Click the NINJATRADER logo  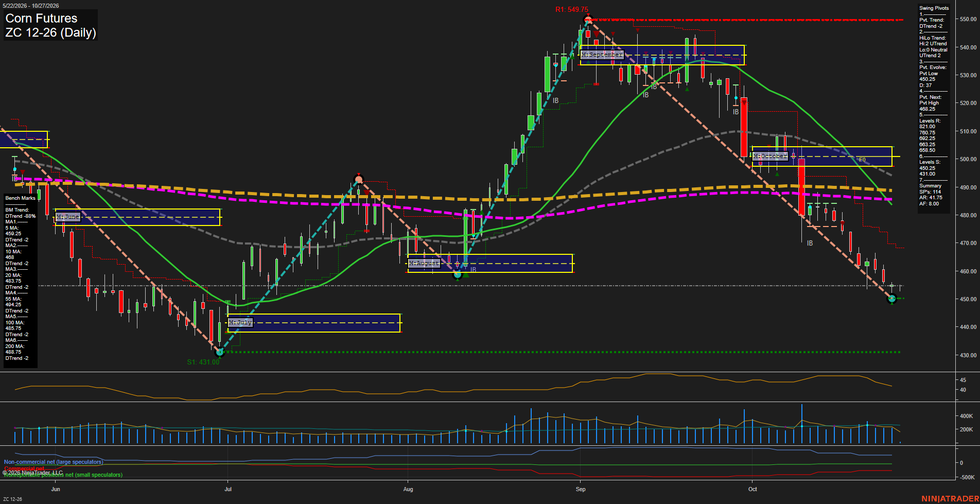950,499
